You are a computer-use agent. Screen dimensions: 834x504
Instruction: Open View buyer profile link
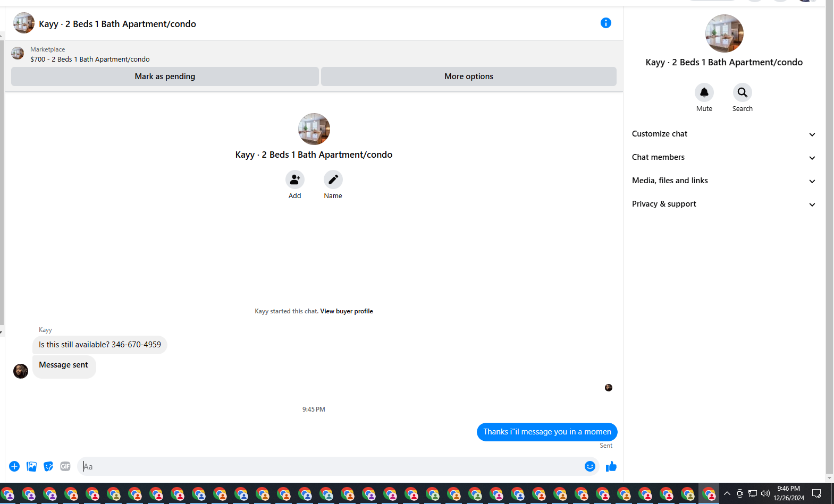click(346, 311)
